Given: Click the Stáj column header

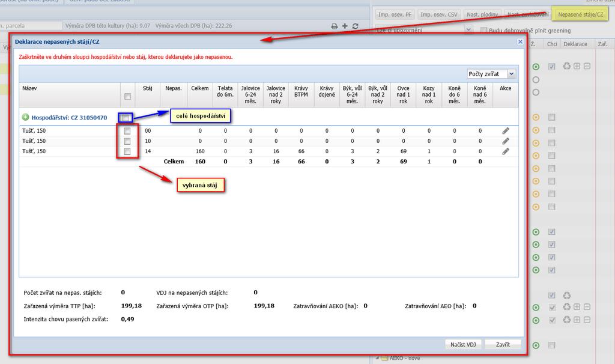Looking at the screenshot, I should 148,94.
